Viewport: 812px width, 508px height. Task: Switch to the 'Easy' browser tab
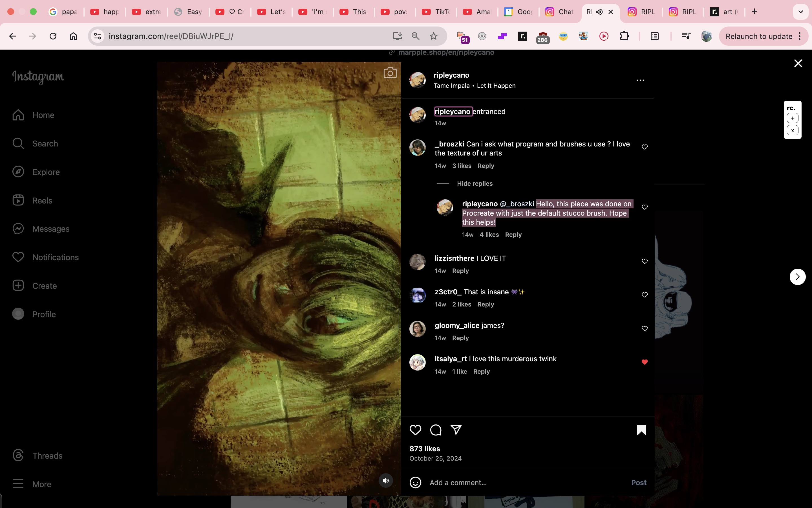tap(188, 12)
